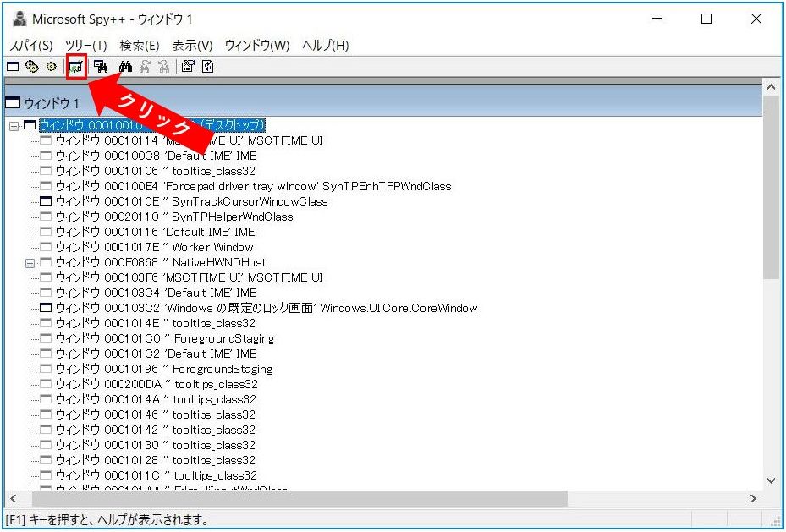This screenshot has height=532, width=786.
Task: Open the Threads view toolbar icon
Action: tap(51, 67)
